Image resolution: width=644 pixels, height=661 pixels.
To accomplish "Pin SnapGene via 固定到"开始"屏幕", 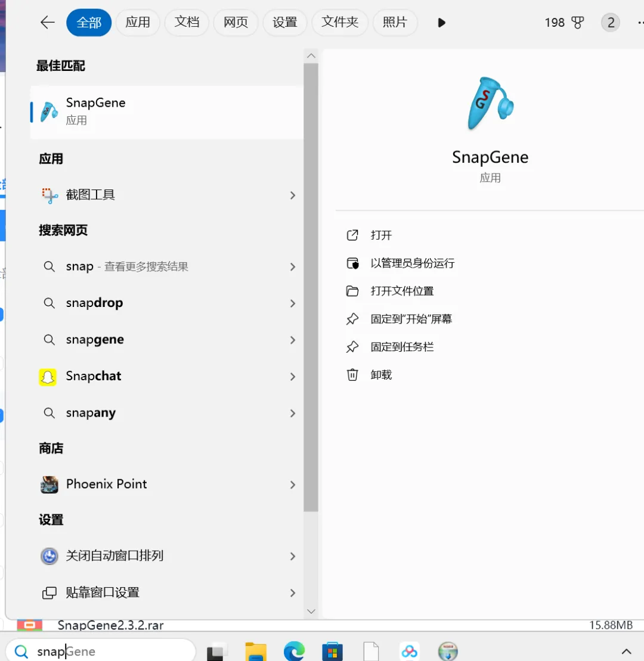I will [411, 319].
